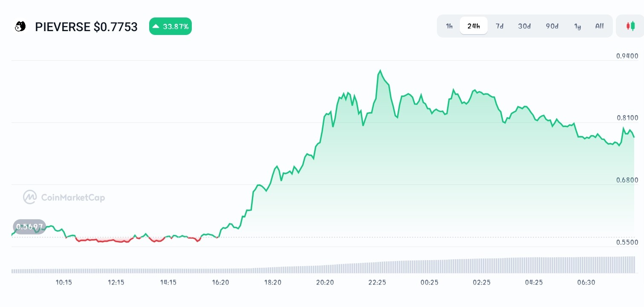Click the 10:15 time axis label
Screen dimensions: 644x307
(x=64, y=282)
